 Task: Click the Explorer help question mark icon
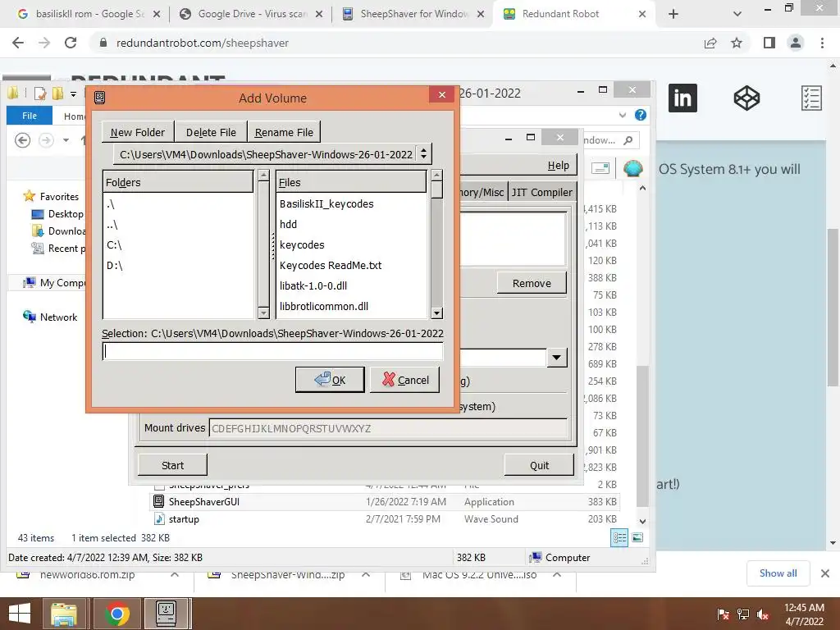pyautogui.click(x=640, y=115)
